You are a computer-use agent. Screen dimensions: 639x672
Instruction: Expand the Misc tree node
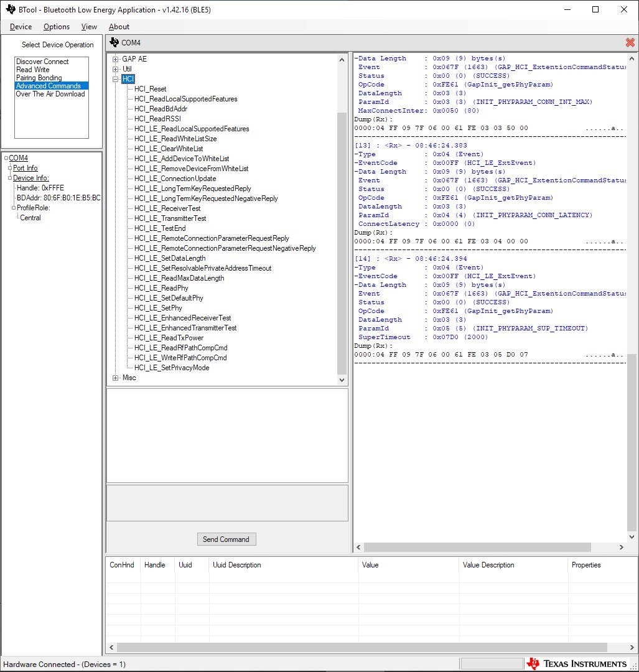click(x=116, y=377)
